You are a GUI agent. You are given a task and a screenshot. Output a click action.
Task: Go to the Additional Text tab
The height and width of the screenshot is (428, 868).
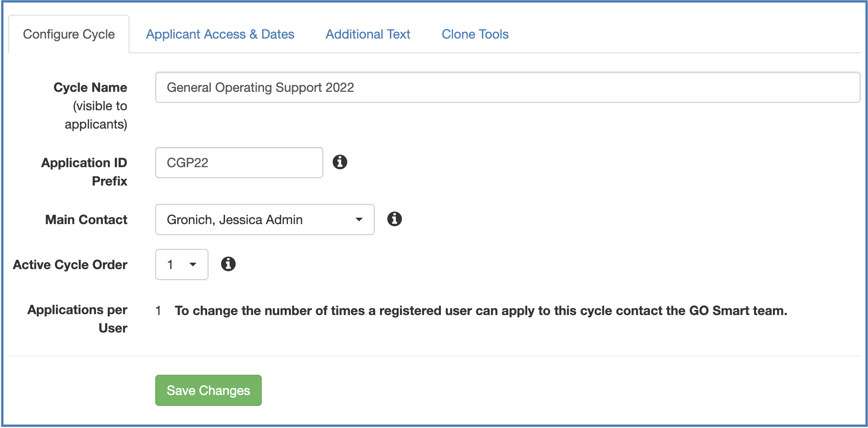368,34
